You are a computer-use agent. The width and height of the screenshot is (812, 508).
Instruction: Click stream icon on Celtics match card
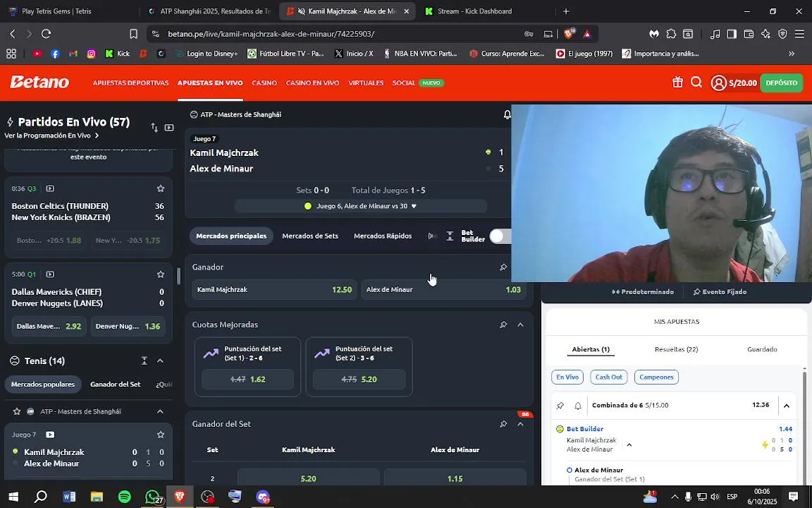pos(50,188)
